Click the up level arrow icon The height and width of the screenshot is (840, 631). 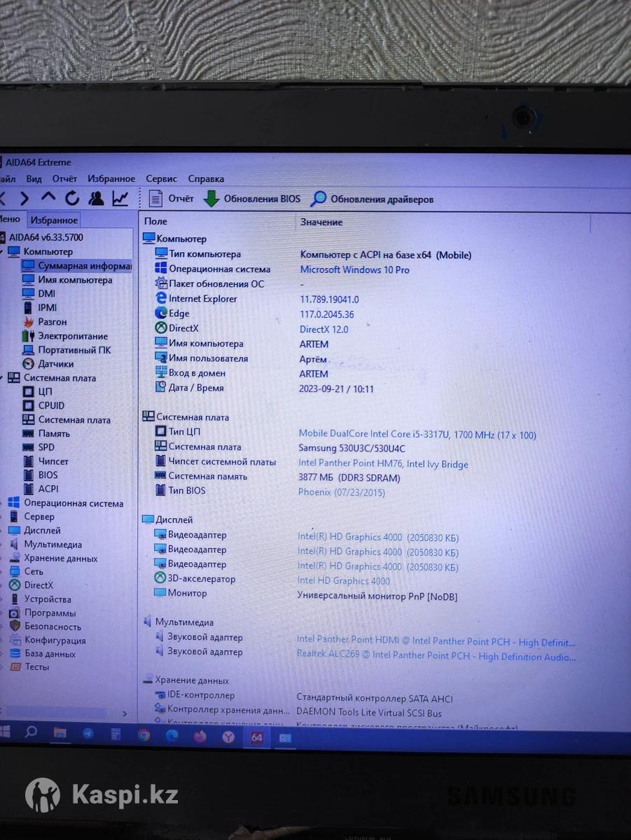point(48,198)
